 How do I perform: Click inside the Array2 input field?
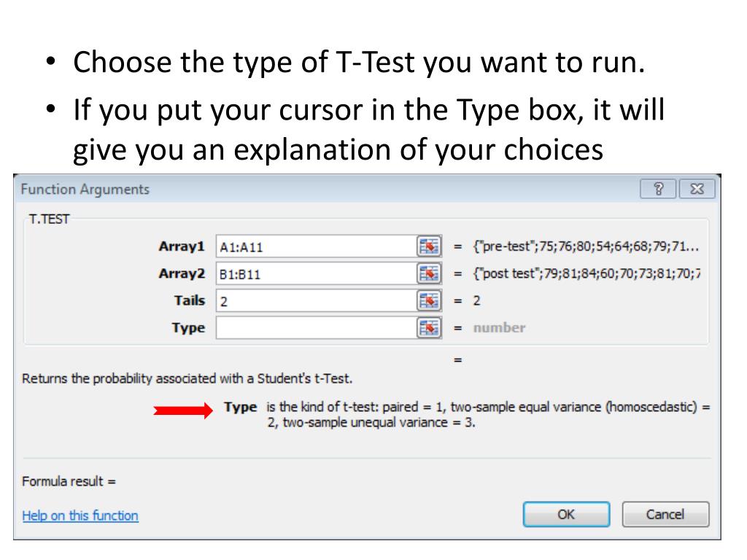(x=317, y=273)
